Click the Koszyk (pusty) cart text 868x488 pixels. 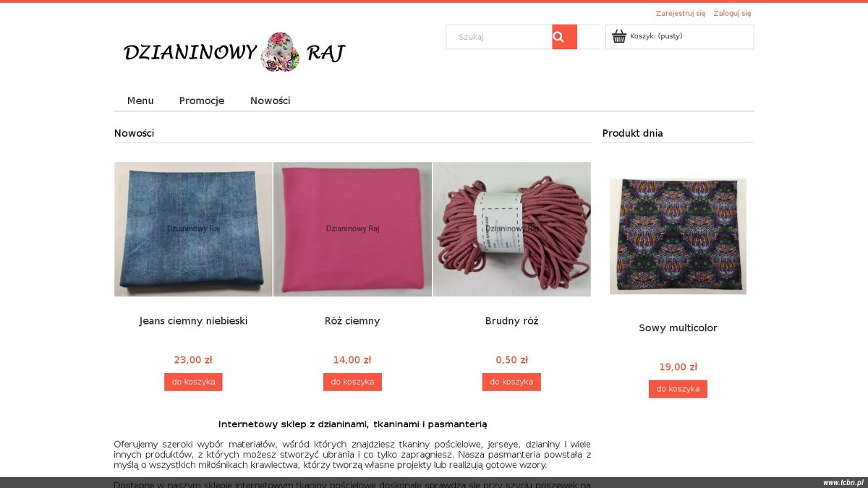656,36
